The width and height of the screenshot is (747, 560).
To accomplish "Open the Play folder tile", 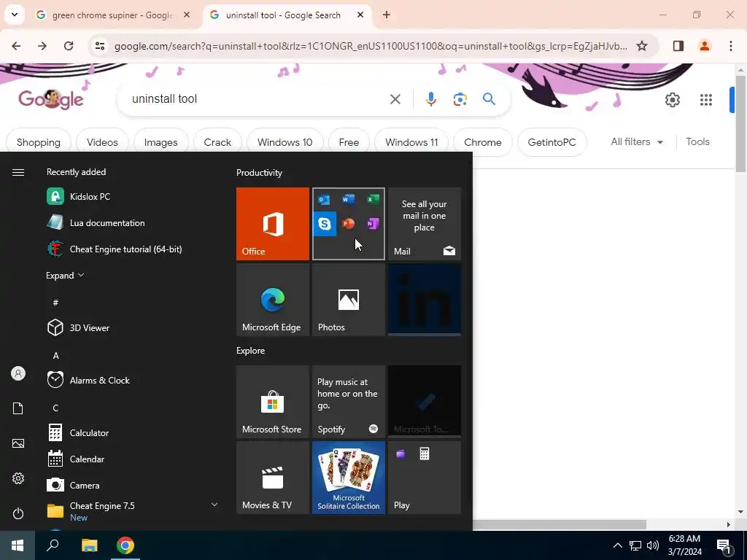I will [x=425, y=478].
